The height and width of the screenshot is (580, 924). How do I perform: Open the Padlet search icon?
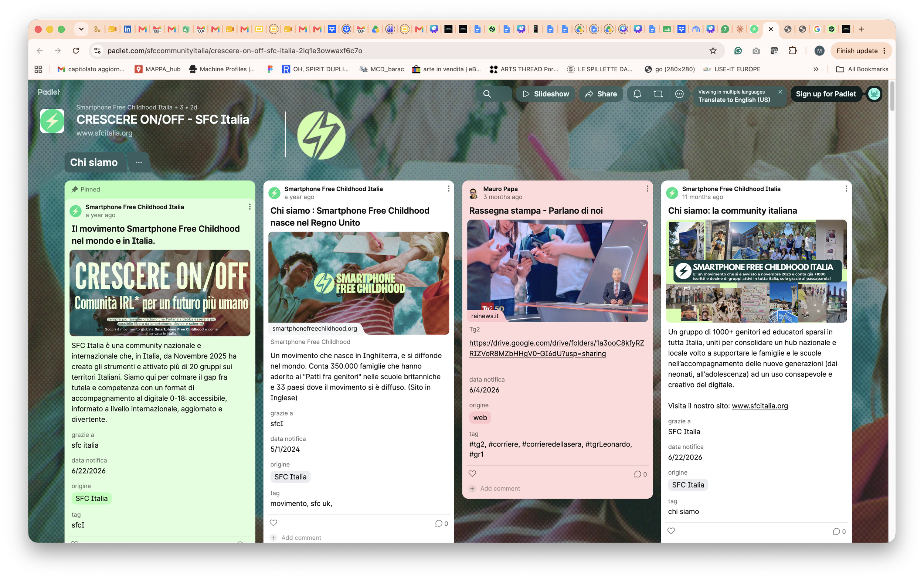coord(487,94)
